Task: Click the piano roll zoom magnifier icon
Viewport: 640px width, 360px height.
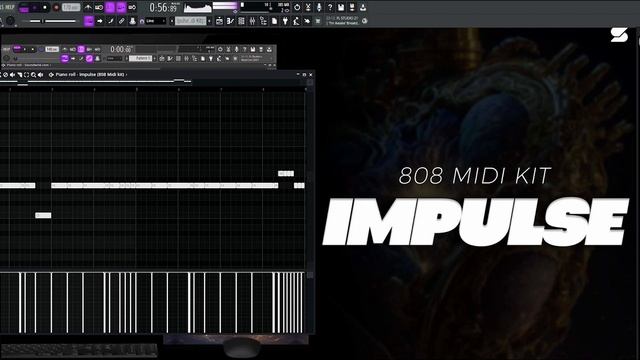Action: (33, 75)
